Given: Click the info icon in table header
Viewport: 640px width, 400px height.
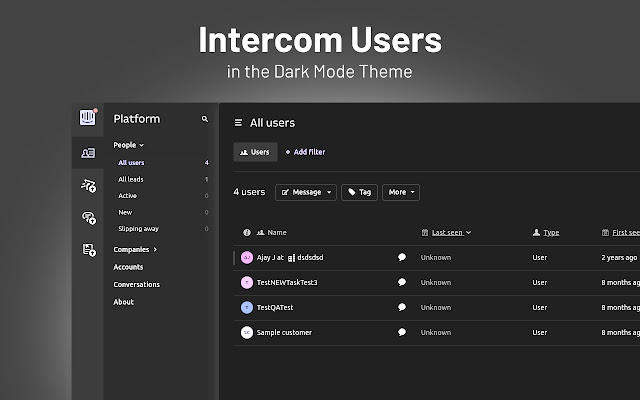Looking at the screenshot, I should tap(247, 232).
